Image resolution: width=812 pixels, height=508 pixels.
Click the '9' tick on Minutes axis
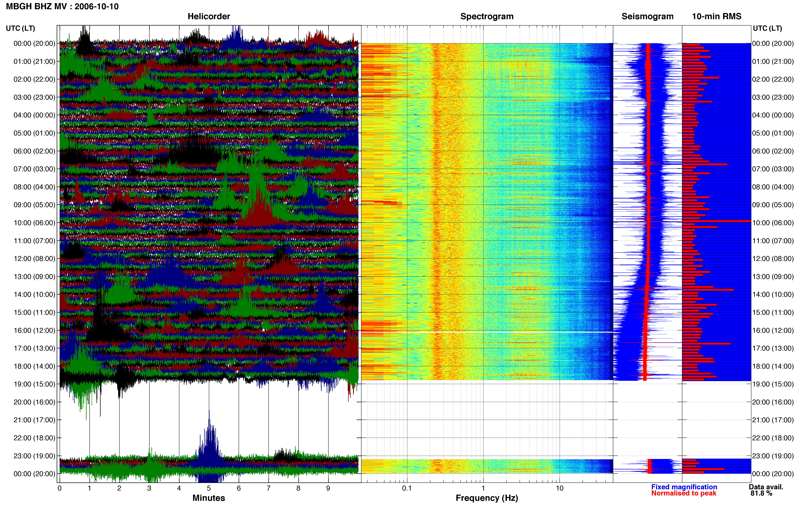pos(328,488)
